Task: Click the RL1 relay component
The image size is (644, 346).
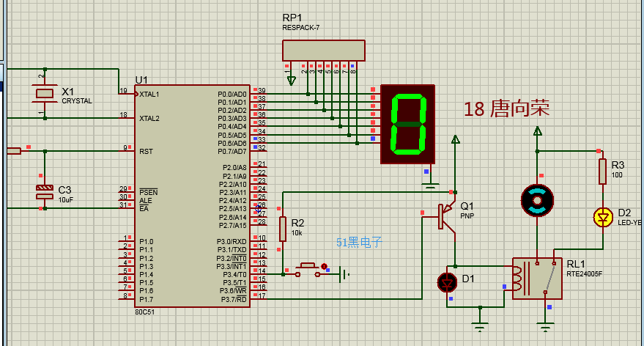Action: 537,279
